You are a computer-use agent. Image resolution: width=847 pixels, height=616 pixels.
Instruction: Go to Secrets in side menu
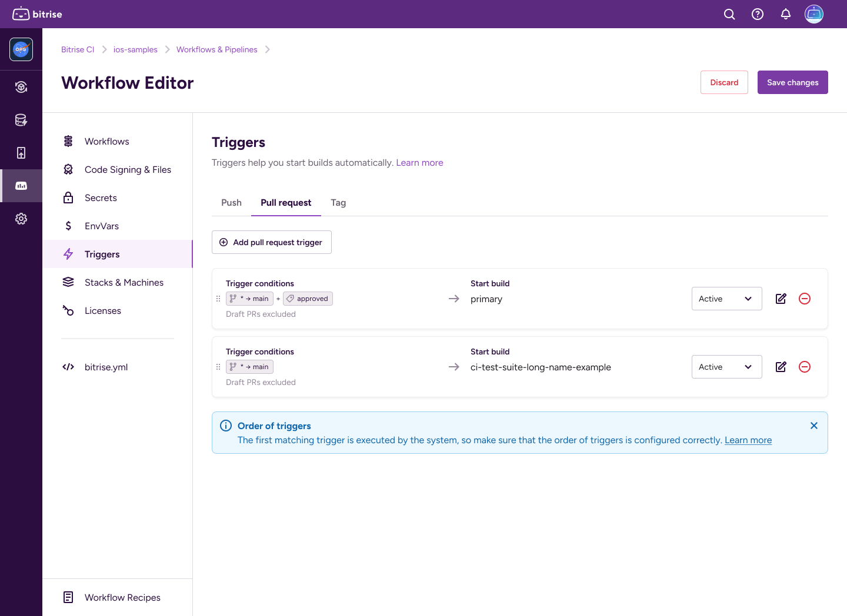[x=101, y=198]
